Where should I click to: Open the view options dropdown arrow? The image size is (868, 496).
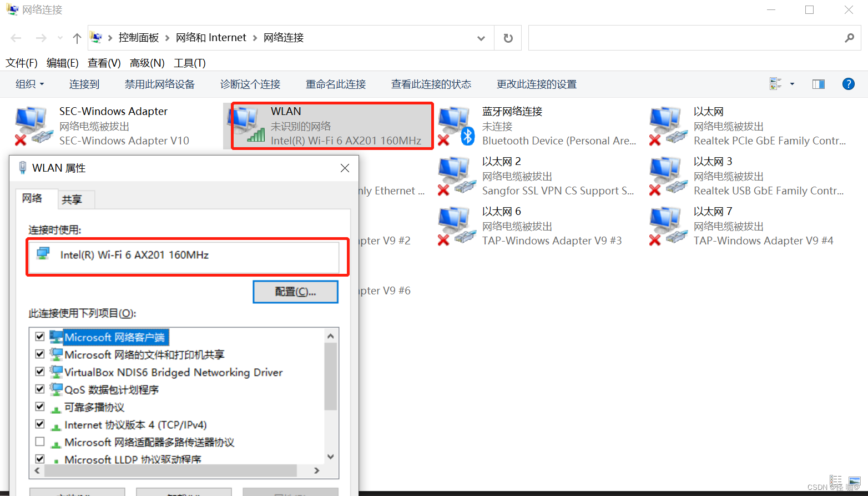click(792, 84)
